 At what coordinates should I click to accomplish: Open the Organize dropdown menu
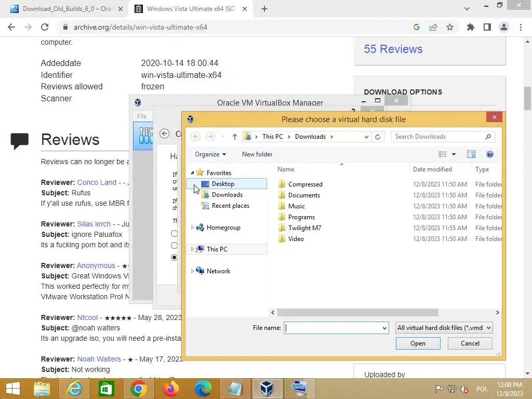pos(210,154)
